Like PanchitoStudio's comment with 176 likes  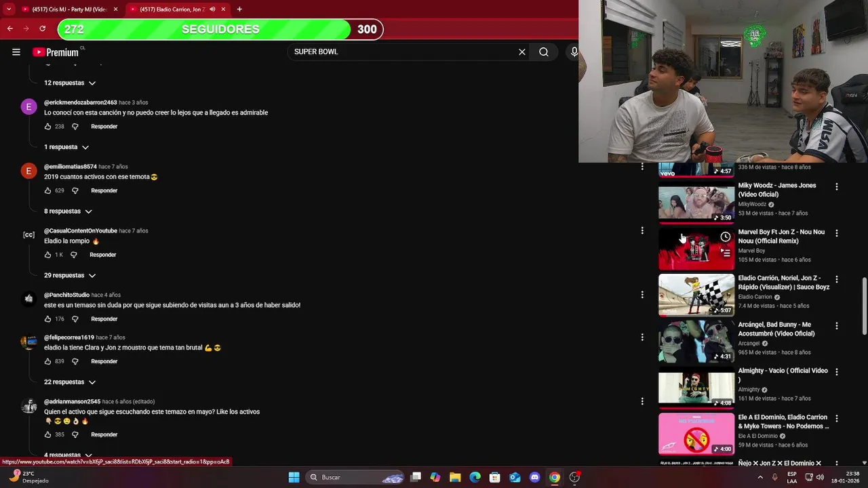(47, 319)
